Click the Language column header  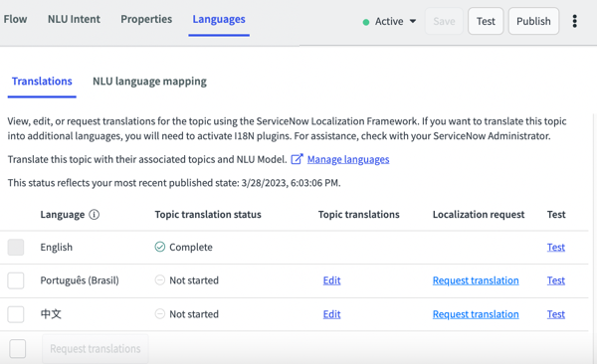click(63, 215)
